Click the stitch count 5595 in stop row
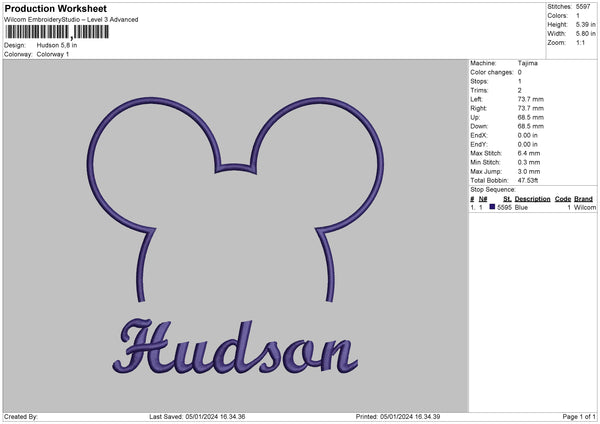 [504, 207]
